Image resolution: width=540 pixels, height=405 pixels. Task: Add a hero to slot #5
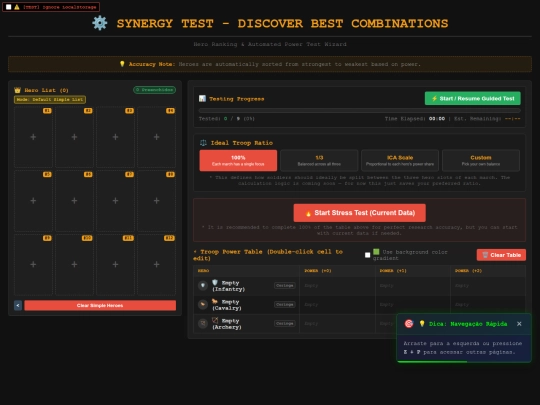33,201
